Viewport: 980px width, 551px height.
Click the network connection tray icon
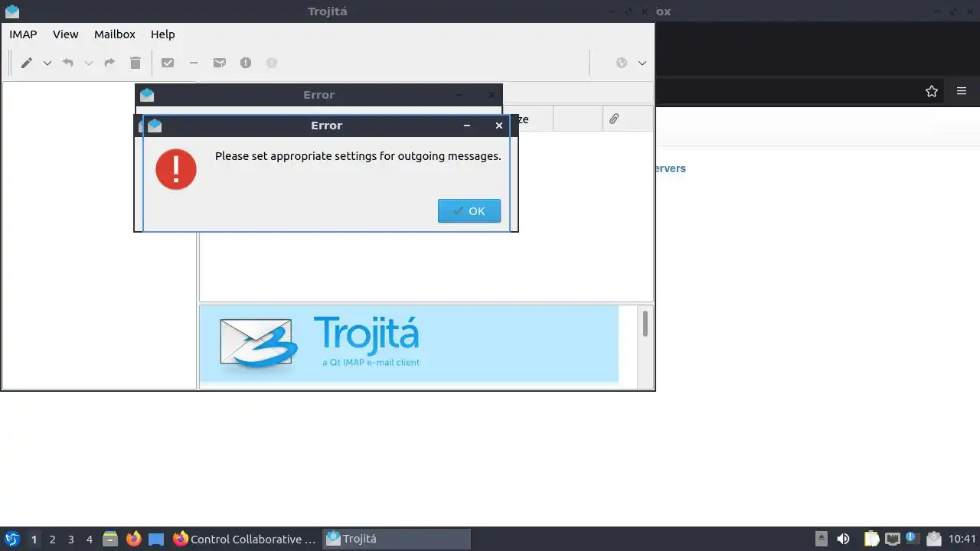893,539
